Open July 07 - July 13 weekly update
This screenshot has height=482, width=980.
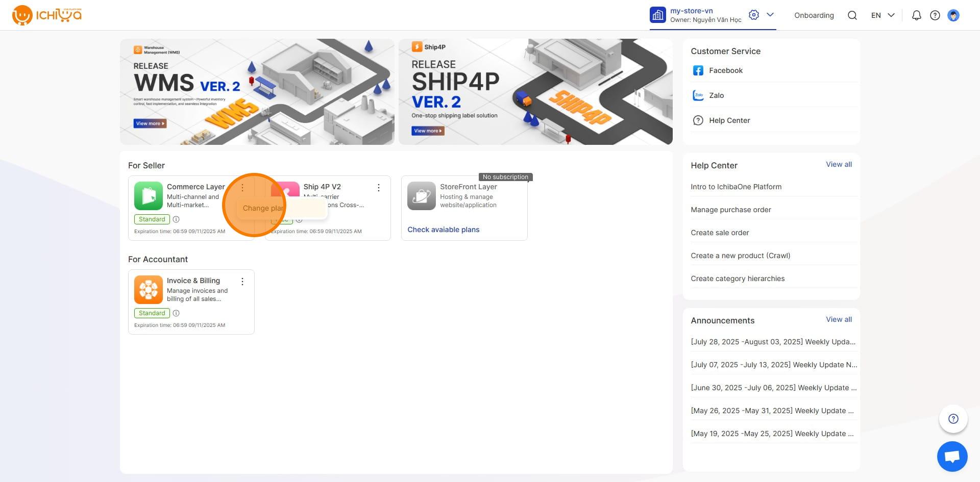(774, 365)
